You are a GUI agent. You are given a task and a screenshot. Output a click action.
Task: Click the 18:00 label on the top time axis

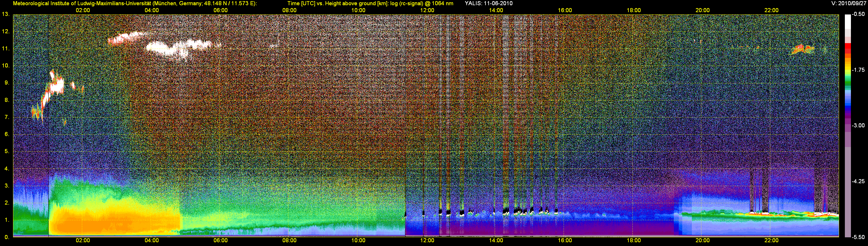pyautogui.click(x=633, y=10)
